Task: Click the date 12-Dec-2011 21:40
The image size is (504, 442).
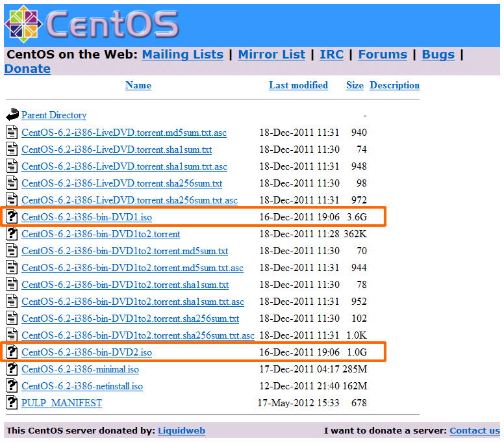Action: 299,385
